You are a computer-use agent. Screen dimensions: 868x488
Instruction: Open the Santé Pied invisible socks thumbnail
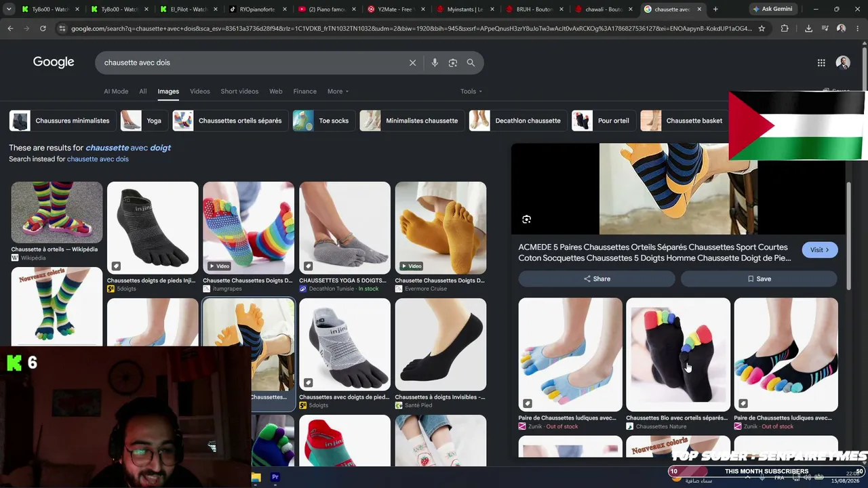point(441,344)
